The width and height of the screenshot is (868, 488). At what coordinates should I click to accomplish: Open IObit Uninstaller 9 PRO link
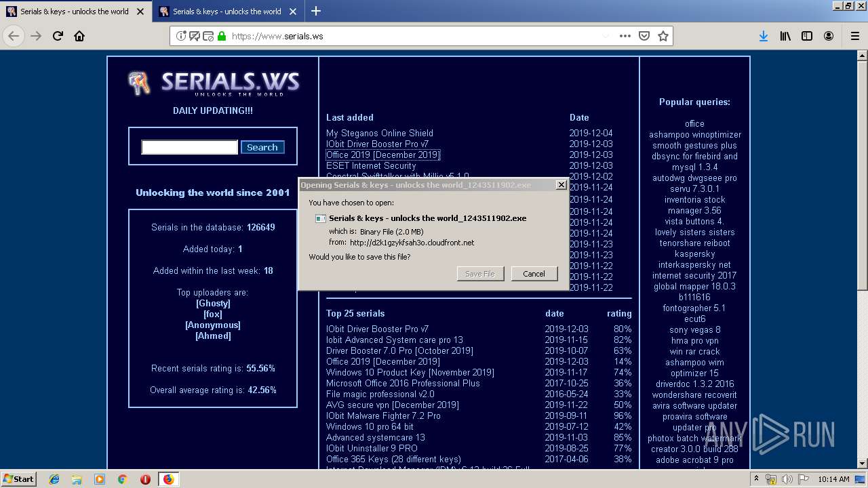(x=372, y=448)
